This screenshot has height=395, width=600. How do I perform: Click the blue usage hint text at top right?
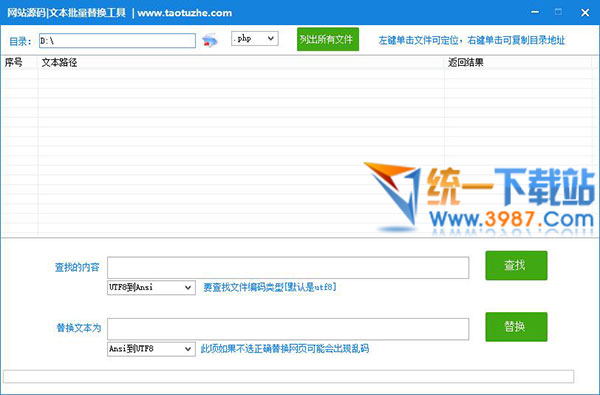tap(471, 40)
